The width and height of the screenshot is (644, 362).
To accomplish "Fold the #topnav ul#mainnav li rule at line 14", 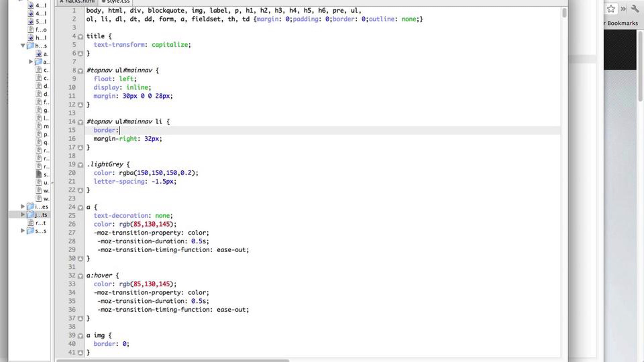I will tap(80, 122).
